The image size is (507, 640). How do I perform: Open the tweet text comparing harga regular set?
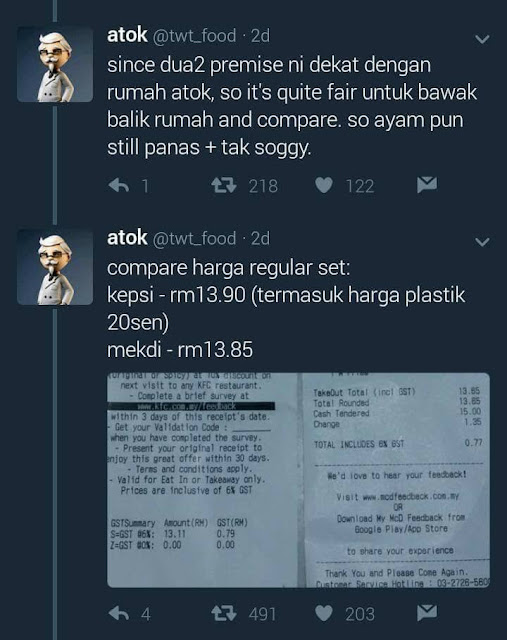pos(286,309)
